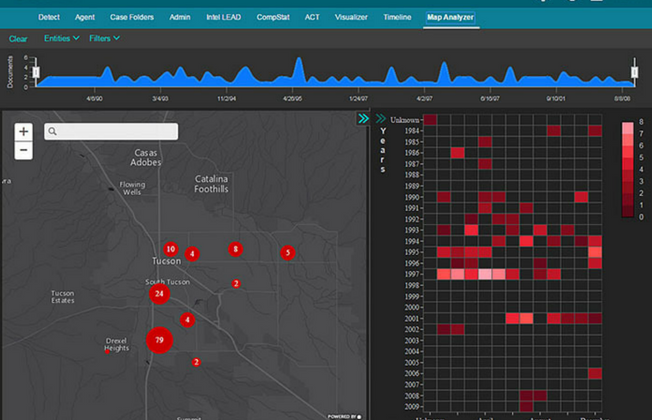Open the Visualizer tab
The height and width of the screenshot is (420, 652).
click(351, 17)
